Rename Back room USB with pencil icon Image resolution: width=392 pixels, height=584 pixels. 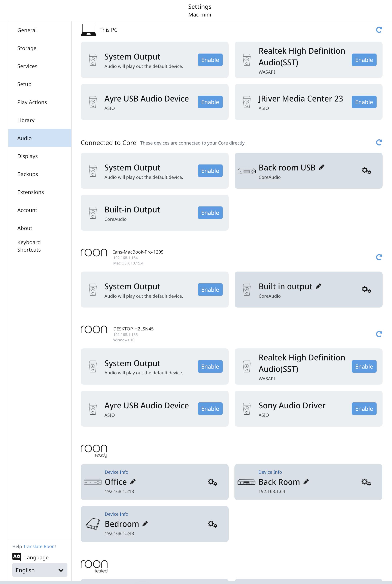click(x=322, y=167)
